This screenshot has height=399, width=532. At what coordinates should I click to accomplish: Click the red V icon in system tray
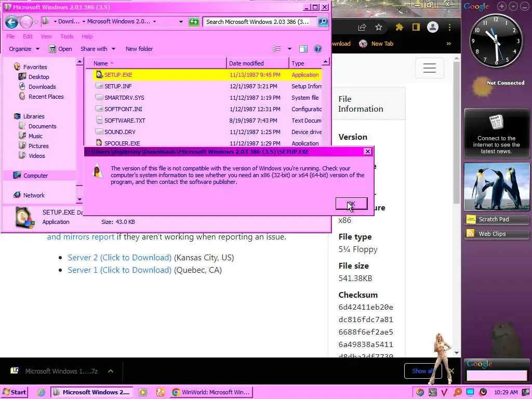point(445,392)
